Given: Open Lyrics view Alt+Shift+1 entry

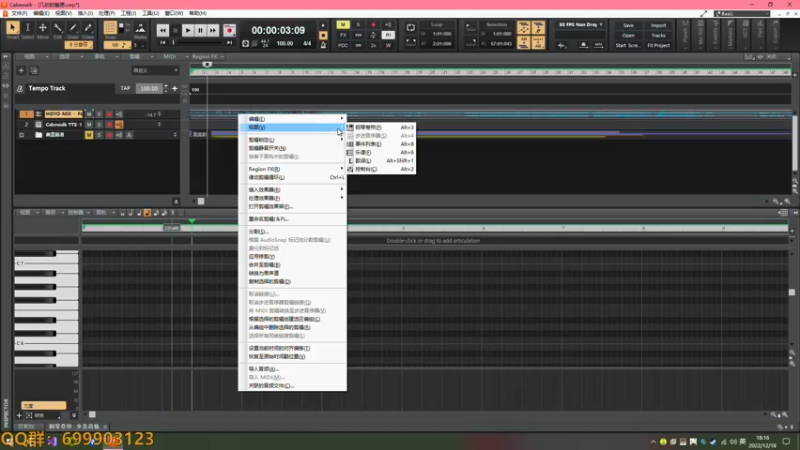Looking at the screenshot, I should pyautogui.click(x=380, y=161).
